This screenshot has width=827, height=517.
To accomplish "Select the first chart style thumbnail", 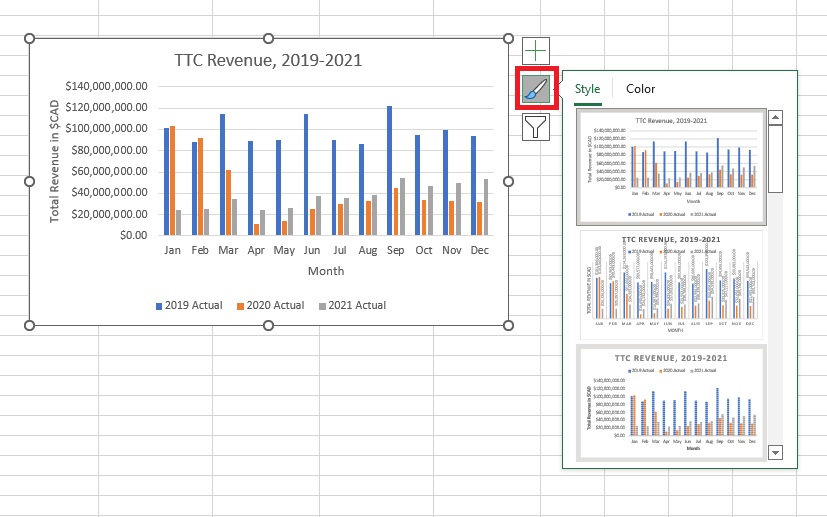I will coord(671,167).
